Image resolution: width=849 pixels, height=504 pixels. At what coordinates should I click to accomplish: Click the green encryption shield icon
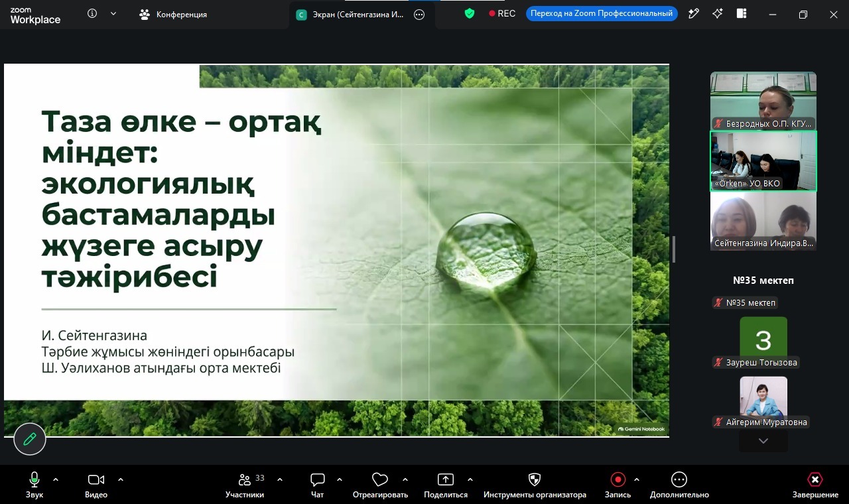(x=470, y=13)
